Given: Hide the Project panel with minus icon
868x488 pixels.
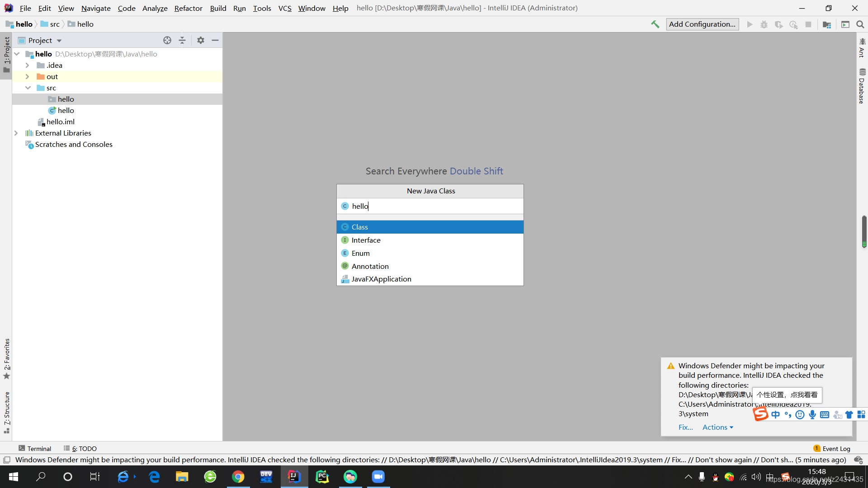Looking at the screenshot, I should coord(215,40).
